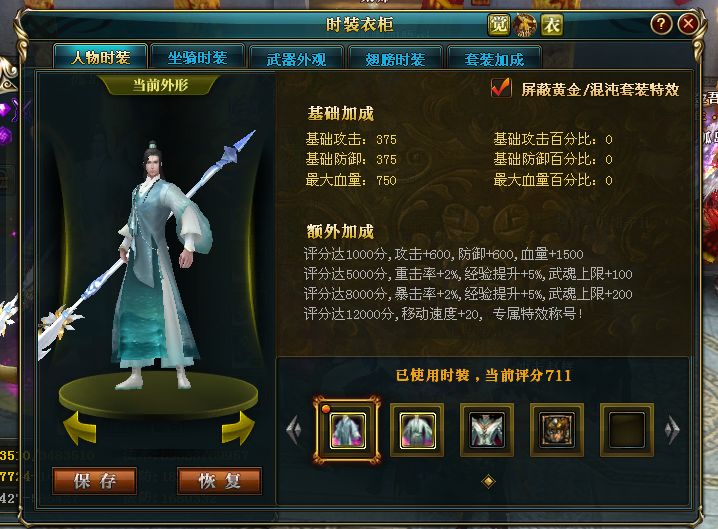Select the first blue robe costume slot

(347, 430)
